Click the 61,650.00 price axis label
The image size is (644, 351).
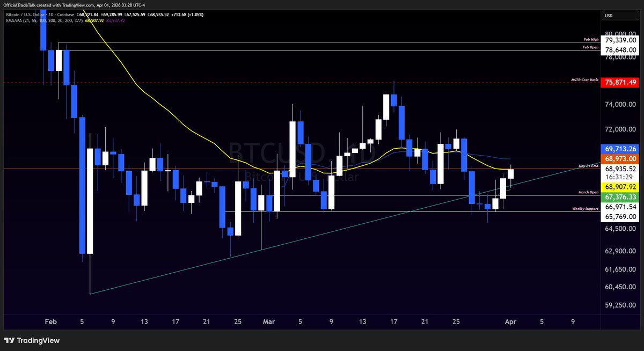coord(620,269)
